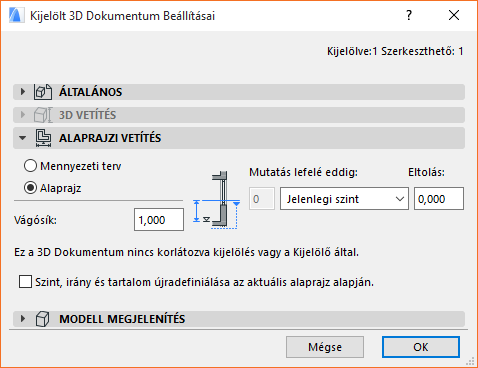
Task: Click the Eltolás offset input field
Action: 439,199
